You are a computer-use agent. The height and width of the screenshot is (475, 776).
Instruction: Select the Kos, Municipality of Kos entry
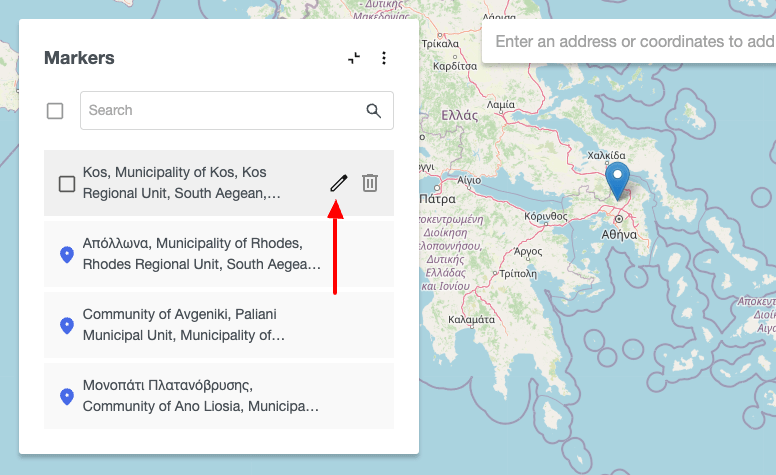coord(190,183)
